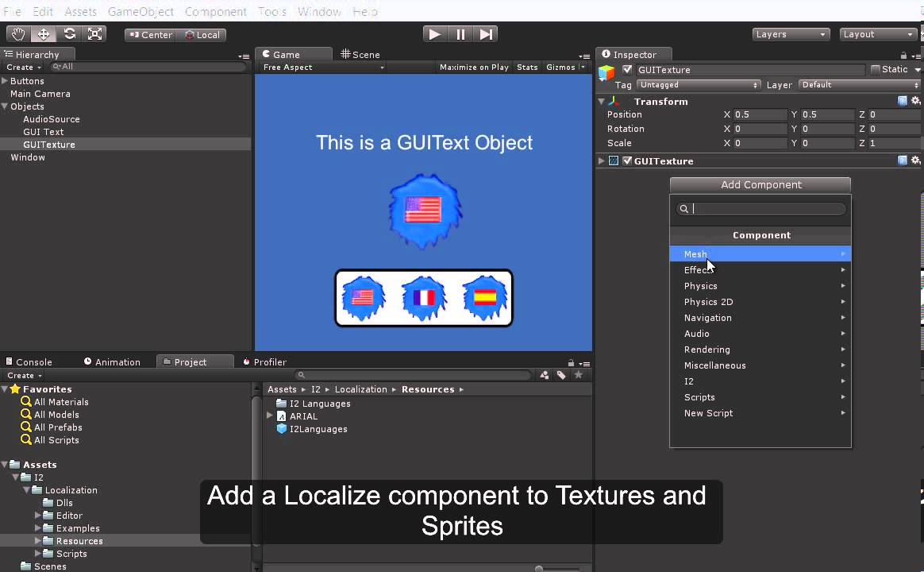Switch to the Scene tab
The height and width of the screenshot is (572, 924).
click(360, 54)
